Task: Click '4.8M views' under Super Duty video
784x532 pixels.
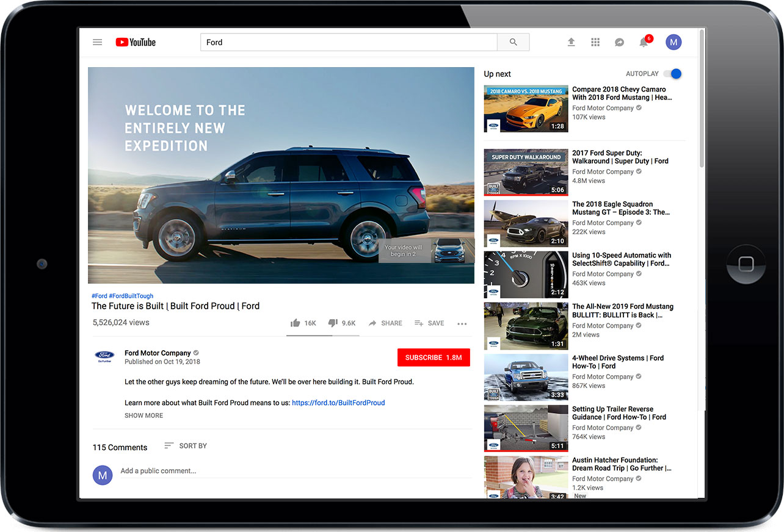Action: pos(589,181)
